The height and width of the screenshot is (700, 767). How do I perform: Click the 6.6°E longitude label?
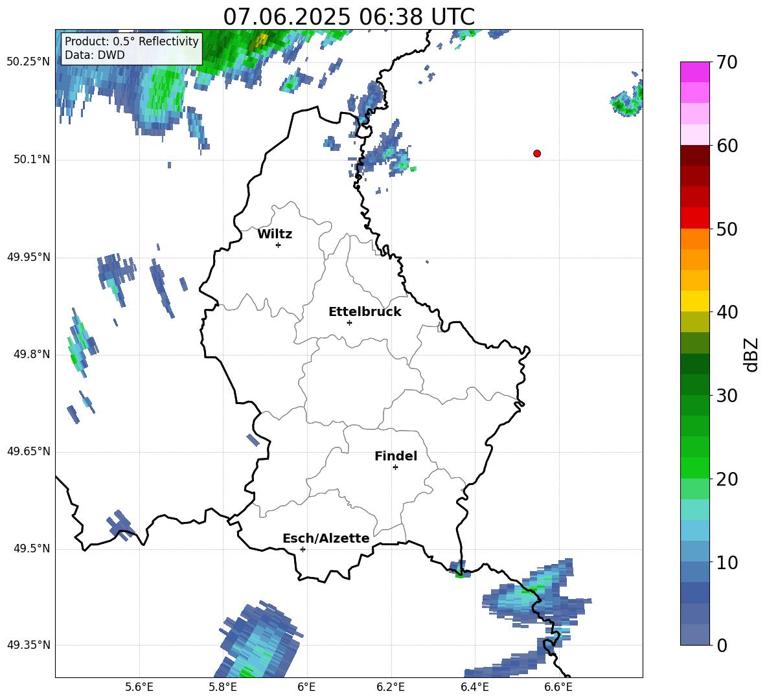(x=558, y=687)
